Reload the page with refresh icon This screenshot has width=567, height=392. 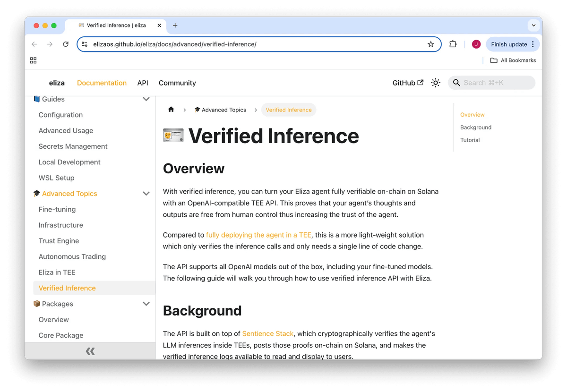pos(66,44)
